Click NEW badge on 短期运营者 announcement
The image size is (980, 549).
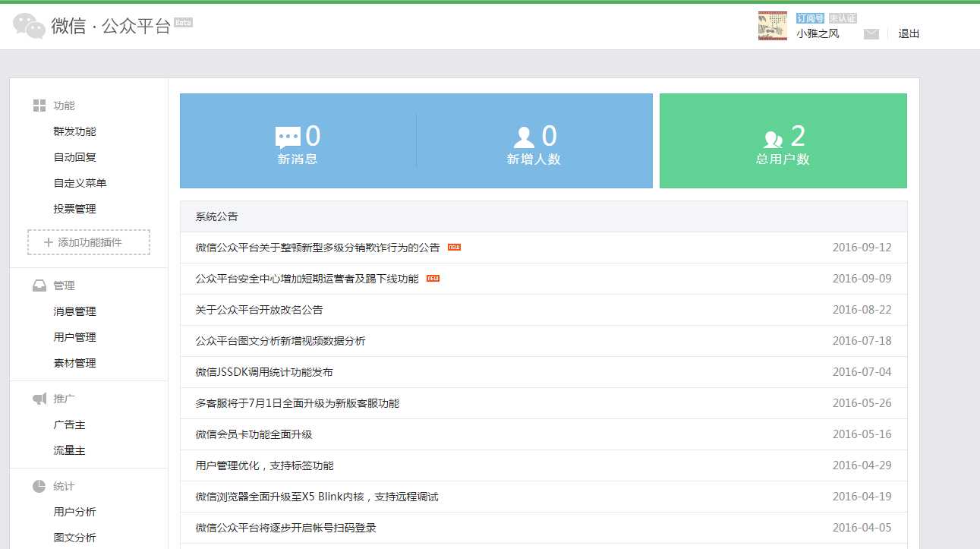(433, 279)
